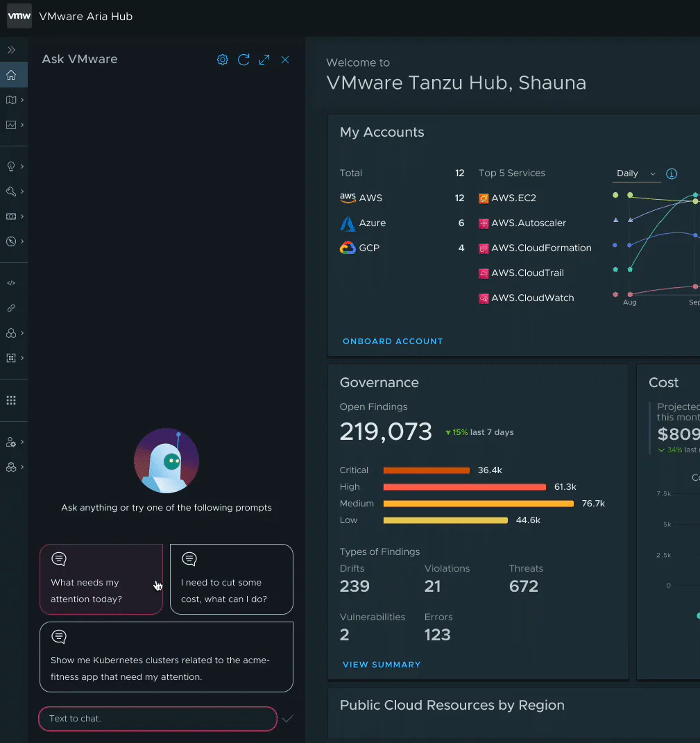Expand the key sidebar item chevron
700x743 pixels.
coord(22,191)
